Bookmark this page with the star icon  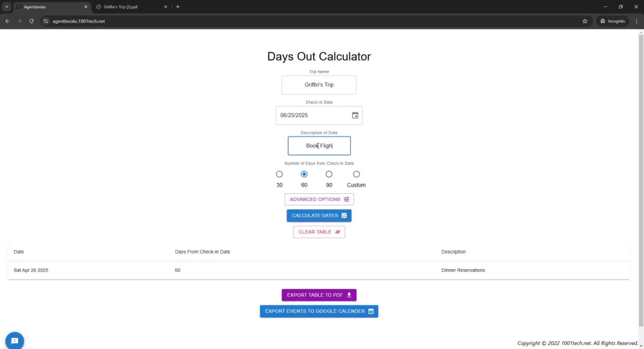[x=585, y=21]
